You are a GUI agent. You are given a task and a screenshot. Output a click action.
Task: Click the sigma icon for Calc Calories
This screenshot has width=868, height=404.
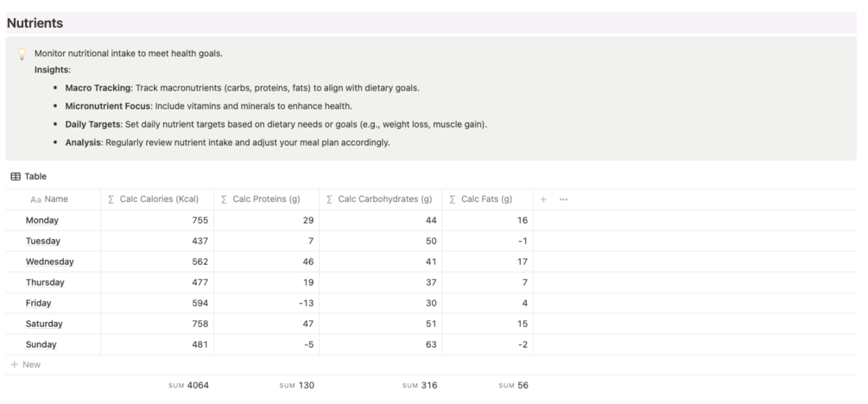click(x=111, y=199)
